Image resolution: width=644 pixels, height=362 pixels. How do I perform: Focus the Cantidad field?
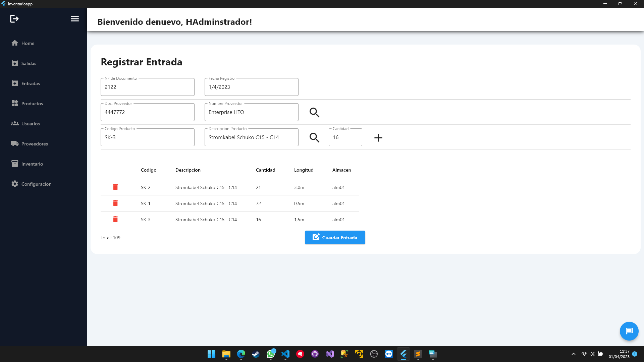point(345,137)
